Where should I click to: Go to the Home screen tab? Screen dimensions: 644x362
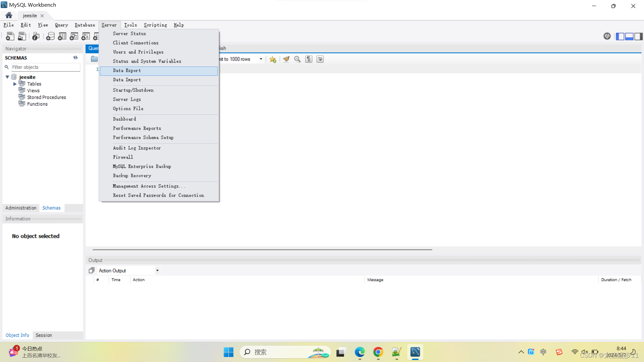[9, 15]
